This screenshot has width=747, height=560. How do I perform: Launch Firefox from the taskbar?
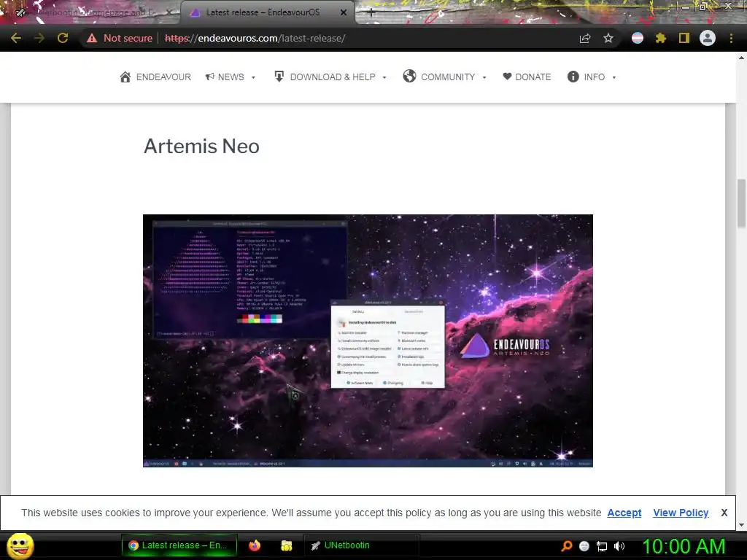coord(255,545)
